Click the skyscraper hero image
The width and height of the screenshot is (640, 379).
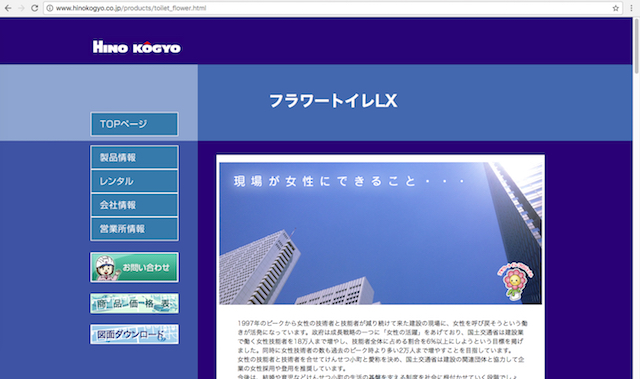click(380, 233)
